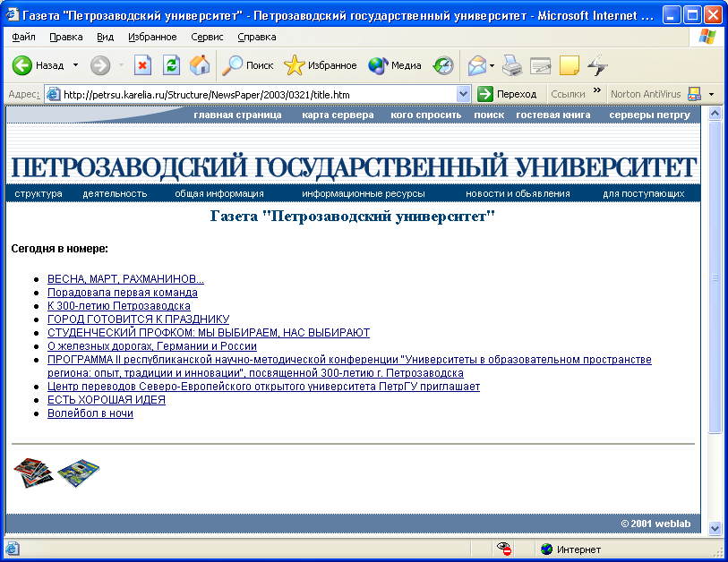Click the grey Forward arrow button
This screenshot has height=562, width=728.
click(99, 65)
